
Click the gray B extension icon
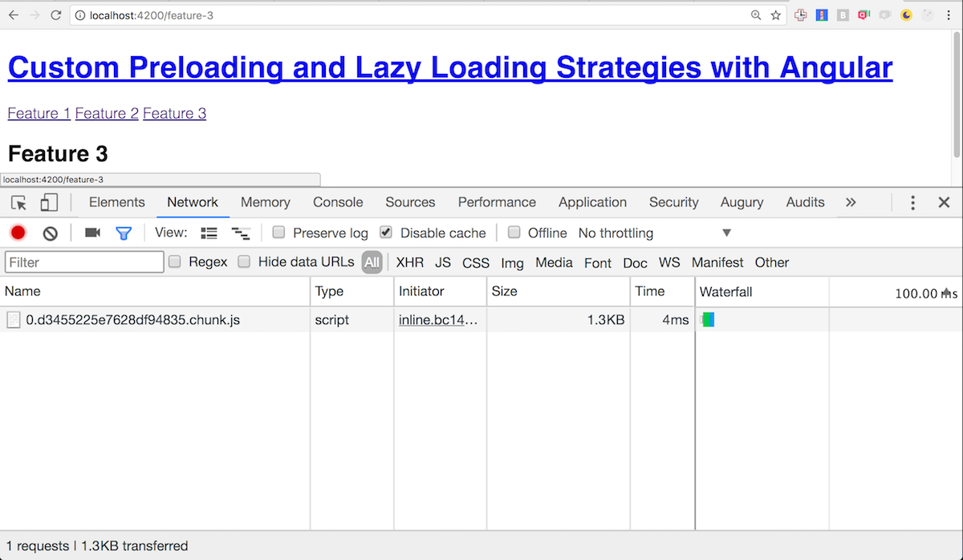843,15
